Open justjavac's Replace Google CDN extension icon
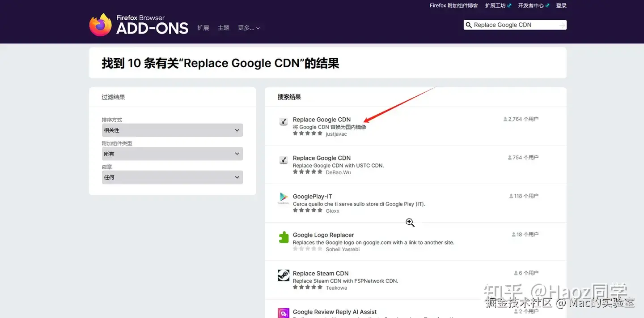 (x=284, y=121)
